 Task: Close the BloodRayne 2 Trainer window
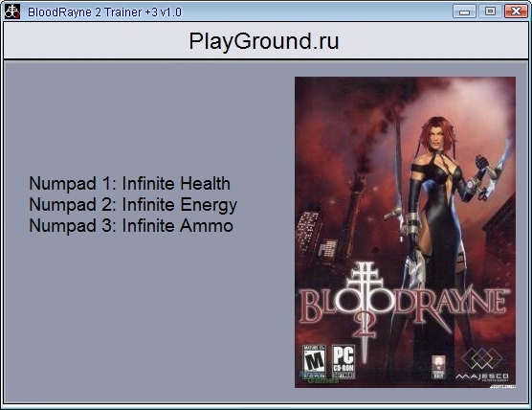pyautogui.click(x=516, y=11)
